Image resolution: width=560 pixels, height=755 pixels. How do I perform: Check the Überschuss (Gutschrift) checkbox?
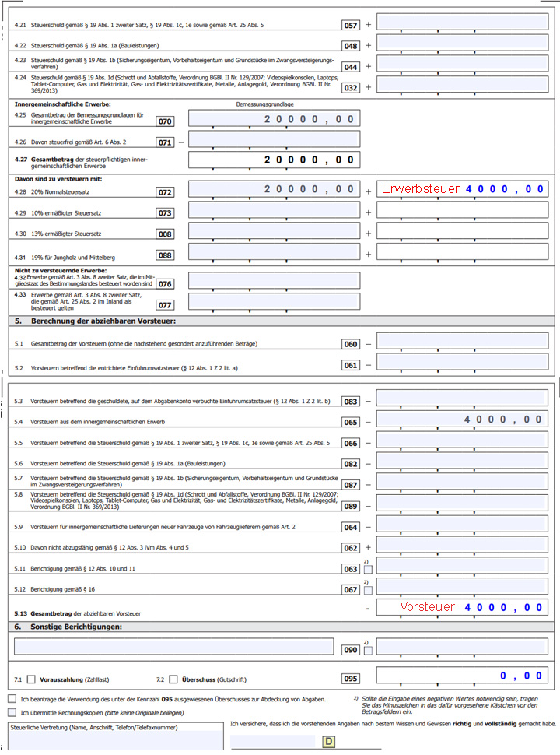(173, 679)
